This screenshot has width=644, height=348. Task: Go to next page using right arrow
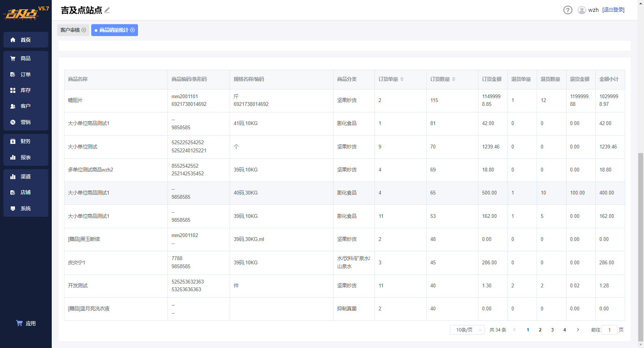578,330
